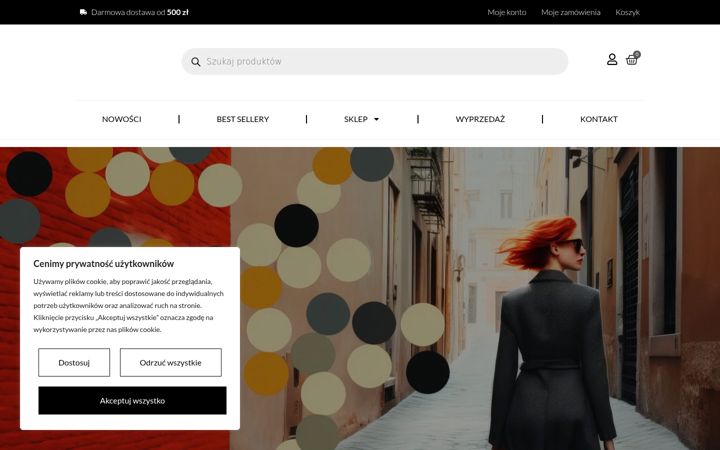Go to Koszyk in top bar
The image size is (720, 450).
[x=627, y=12]
